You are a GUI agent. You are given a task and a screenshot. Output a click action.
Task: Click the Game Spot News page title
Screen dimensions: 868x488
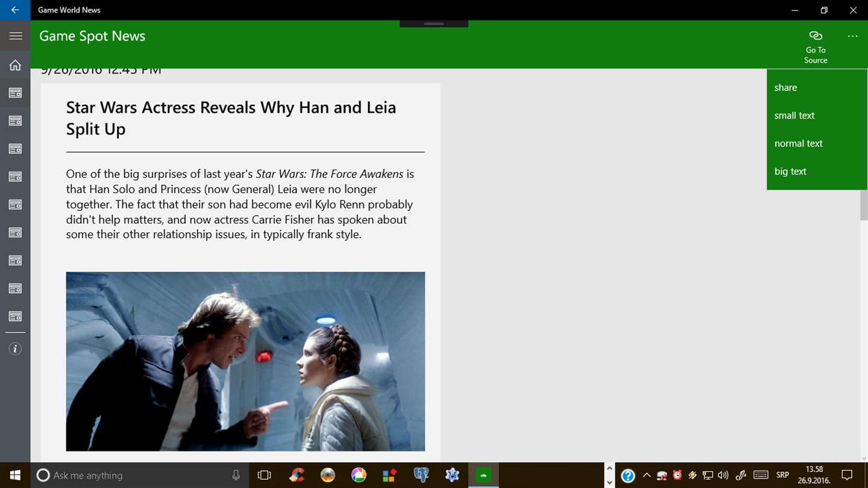92,36
